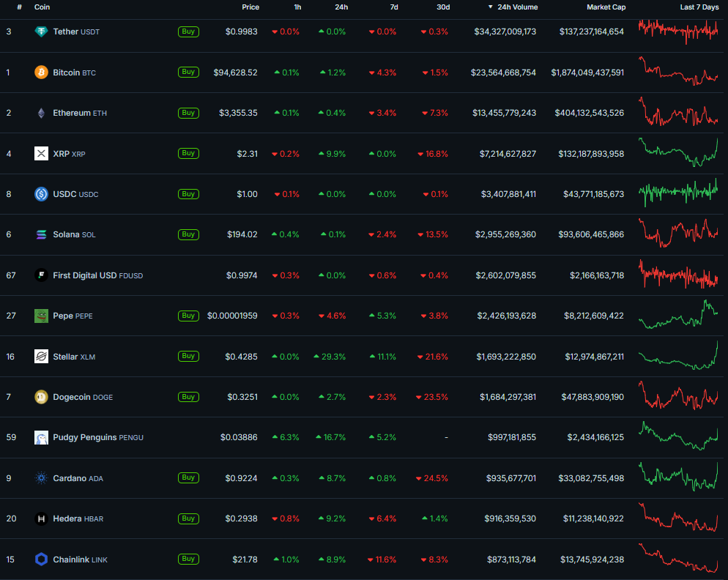
Task: Open the Hedera HBAR coin page
Action: click(78, 518)
